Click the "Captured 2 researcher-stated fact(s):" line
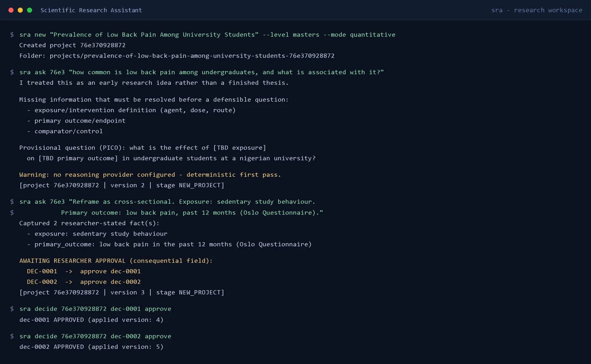591x364 pixels. point(89,223)
